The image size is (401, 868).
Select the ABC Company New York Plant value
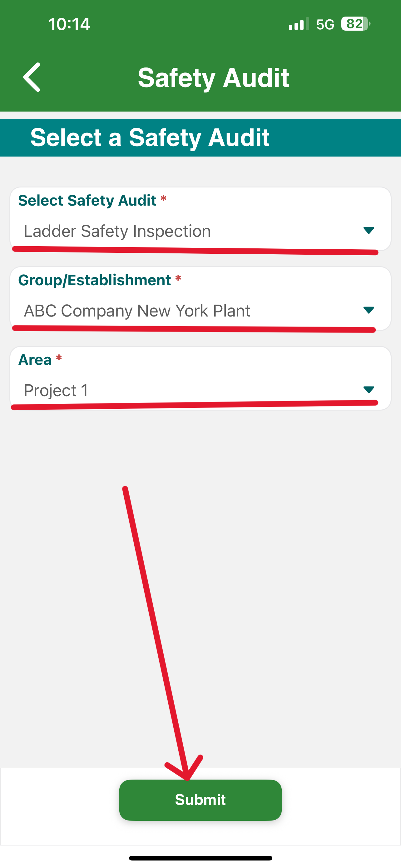[x=137, y=311]
